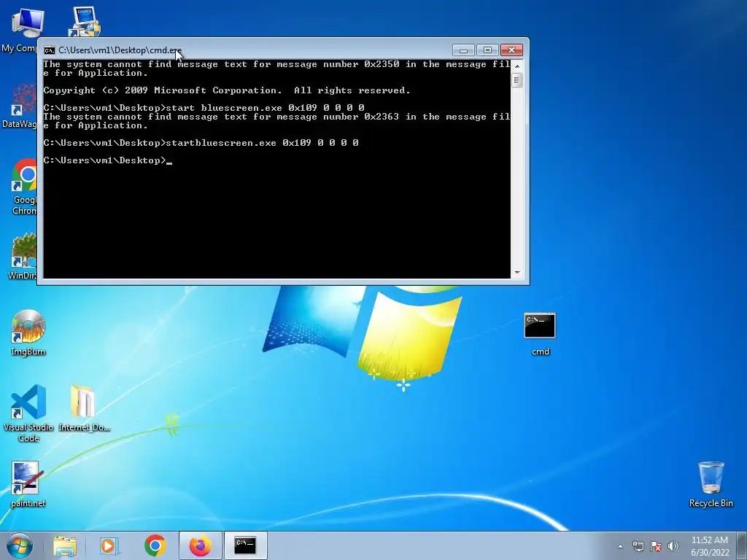Click the cmd scrollbar down arrow
Image resolution: width=747 pixels, height=560 pixels.
pos(517,273)
